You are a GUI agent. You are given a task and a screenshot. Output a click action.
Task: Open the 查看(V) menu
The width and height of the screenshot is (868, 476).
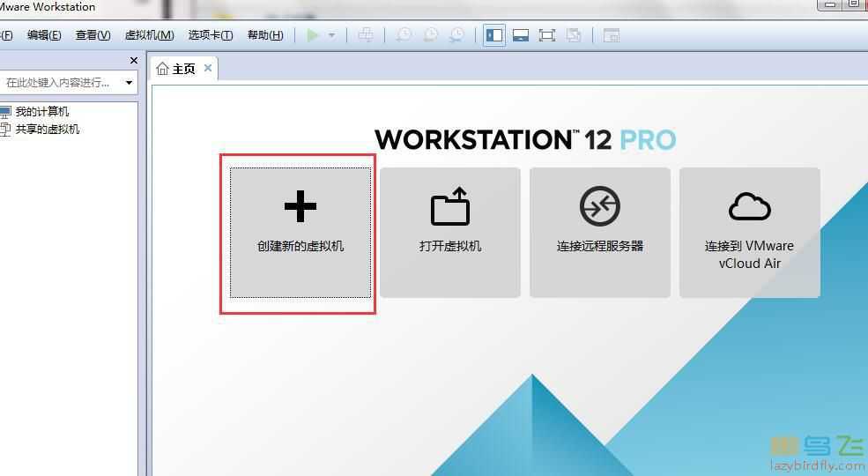pyautogui.click(x=93, y=35)
